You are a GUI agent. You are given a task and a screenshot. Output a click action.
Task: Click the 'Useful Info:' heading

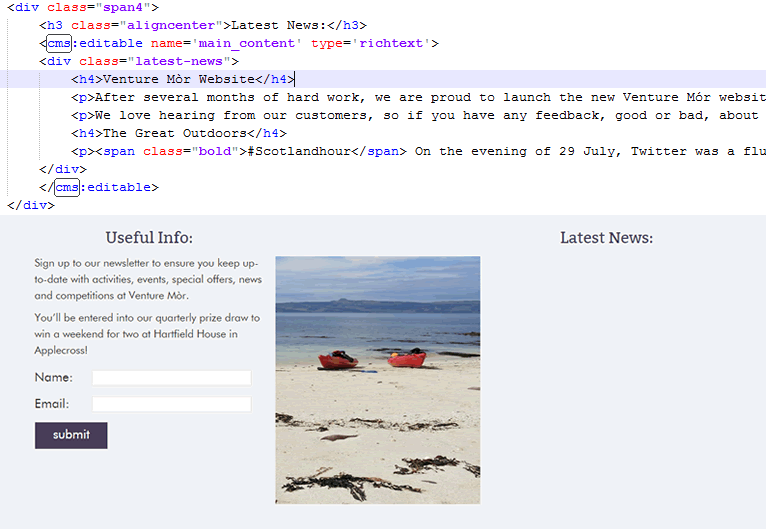pyautogui.click(x=149, y=237)
